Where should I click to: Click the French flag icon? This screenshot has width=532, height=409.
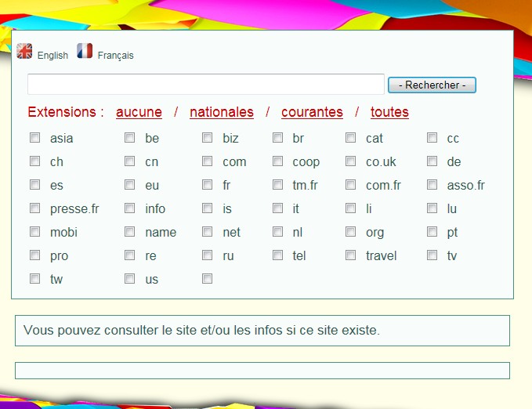click(x=85, y=51)
